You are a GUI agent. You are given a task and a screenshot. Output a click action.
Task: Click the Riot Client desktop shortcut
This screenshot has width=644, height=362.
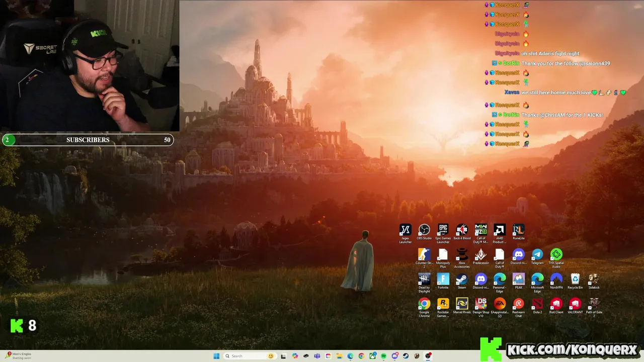pyautogui.click(x=556, y=306)
